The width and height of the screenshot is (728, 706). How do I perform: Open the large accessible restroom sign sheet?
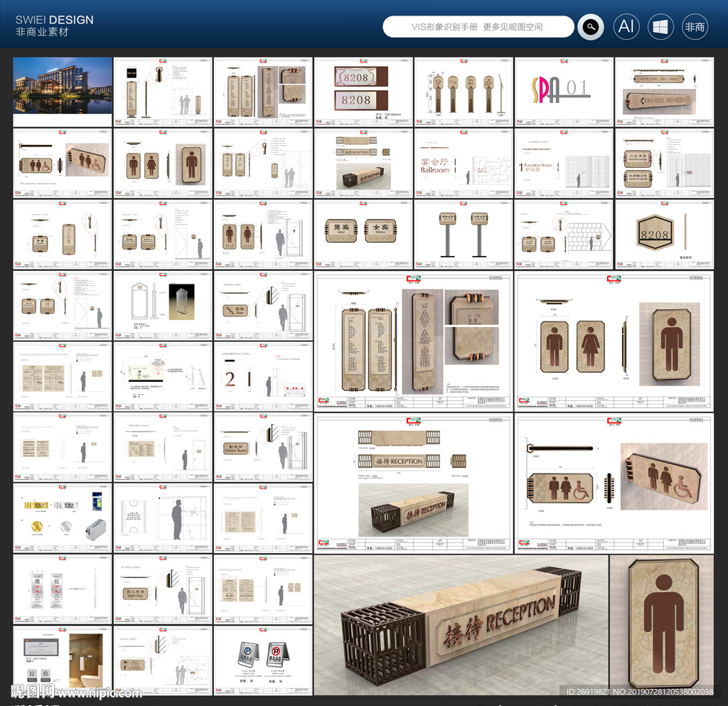(615, 483)
